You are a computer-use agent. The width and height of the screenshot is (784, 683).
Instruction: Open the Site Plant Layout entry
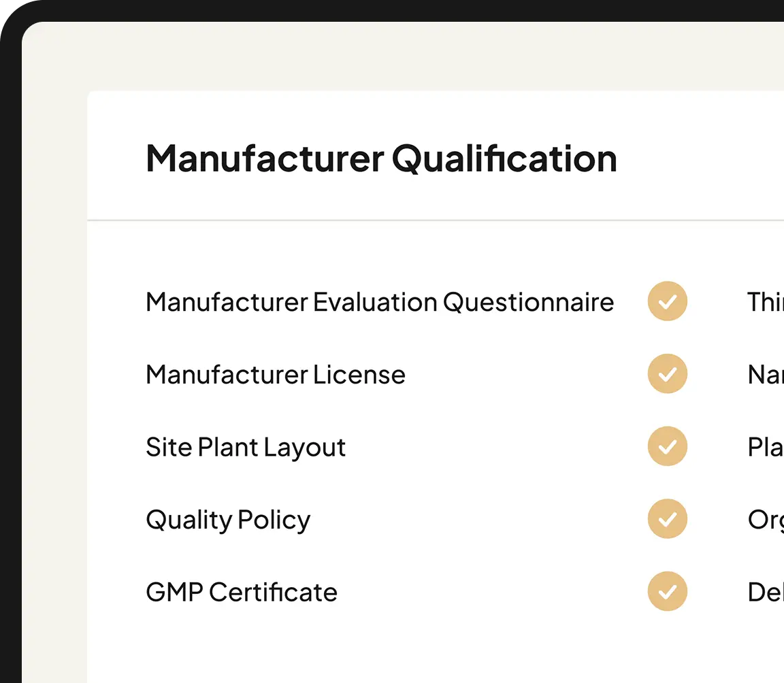click(x=246, y=448)
